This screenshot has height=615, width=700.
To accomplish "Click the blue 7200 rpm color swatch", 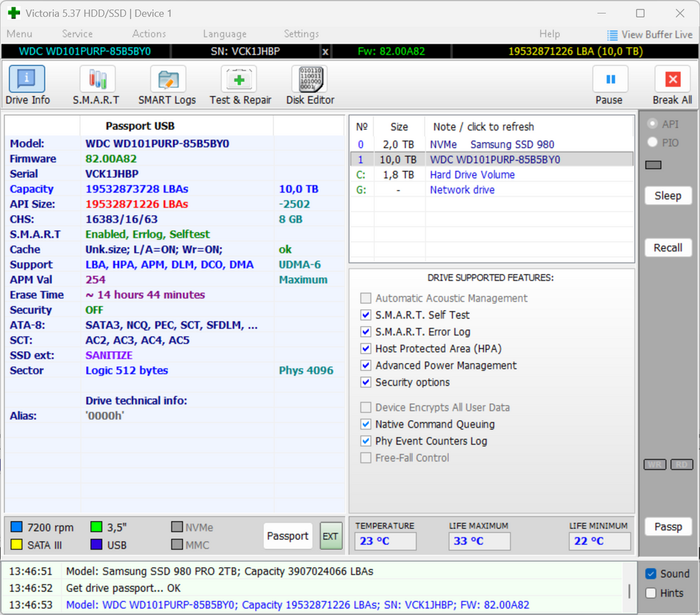I will pyautogui.click(x=16, y=527).
